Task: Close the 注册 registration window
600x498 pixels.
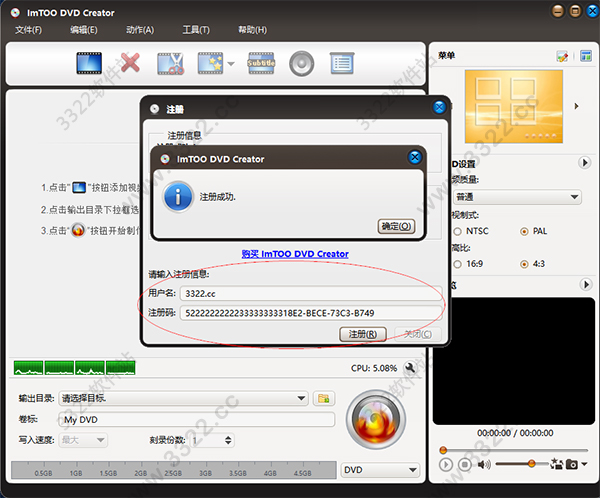Action: pos(439,107)
